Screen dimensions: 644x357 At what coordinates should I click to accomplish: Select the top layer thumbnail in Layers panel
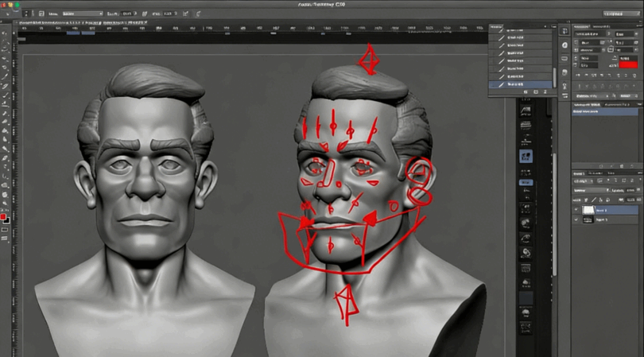pyautogui.click(x=589, y=211)
